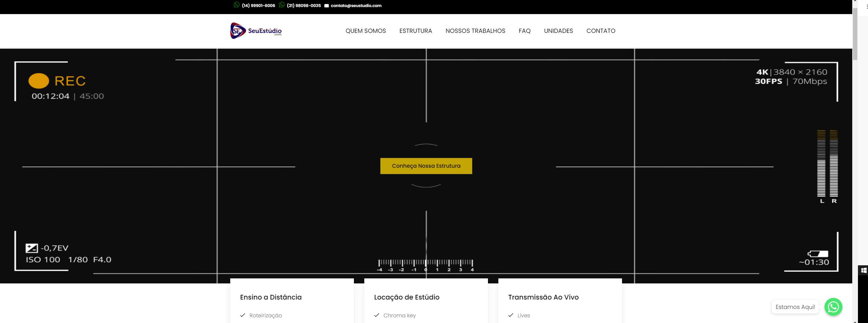The image size is (868, 323).
Task: Select FAQ from the navigation bar
Action: (x=524, y=31)
